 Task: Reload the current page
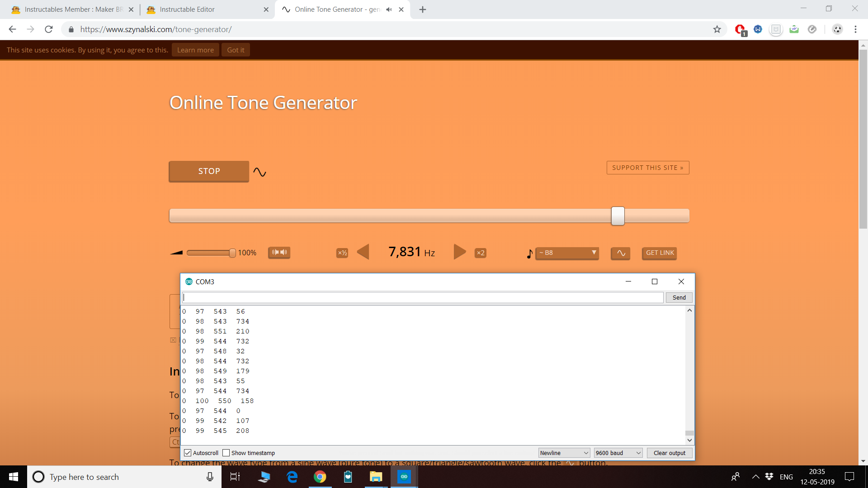(49, 29)
